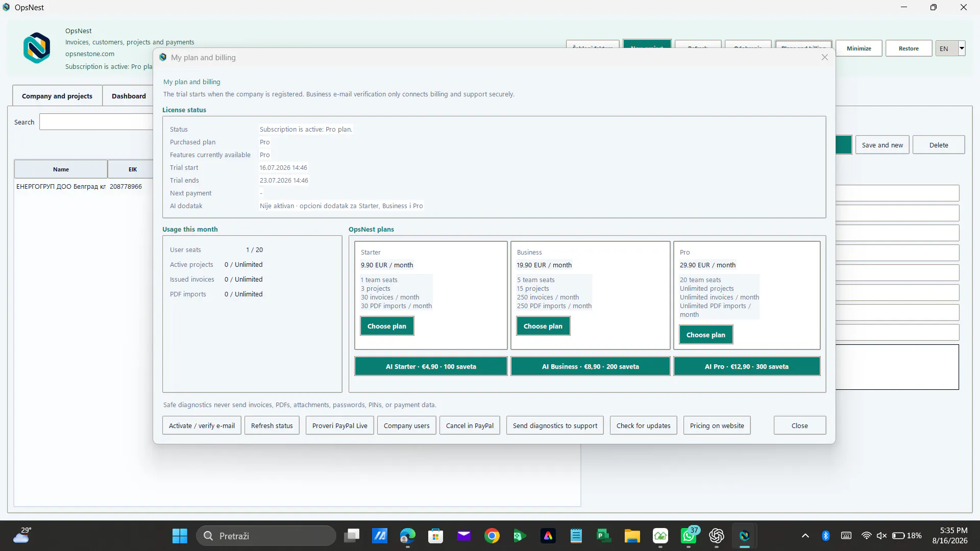Click the Restore button in OpsNest header

pos(909,48)
